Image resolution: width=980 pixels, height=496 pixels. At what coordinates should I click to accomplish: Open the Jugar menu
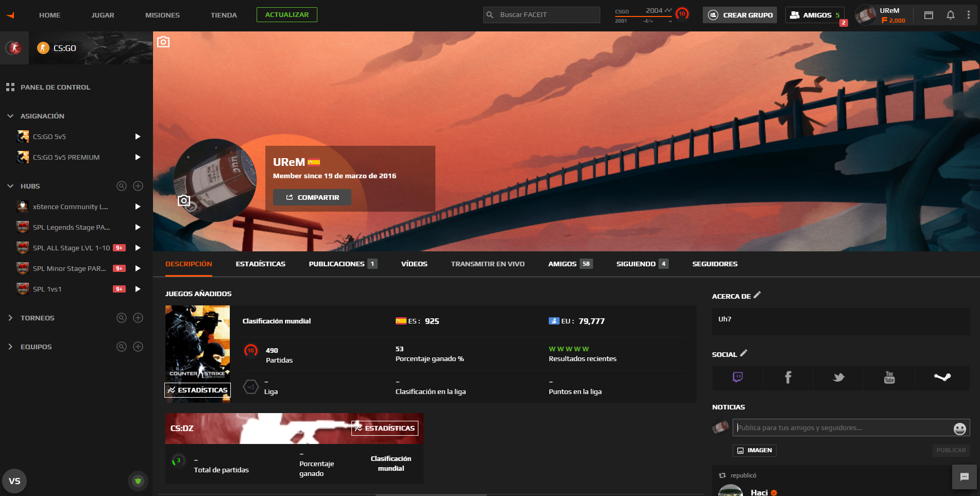point(103,15)
